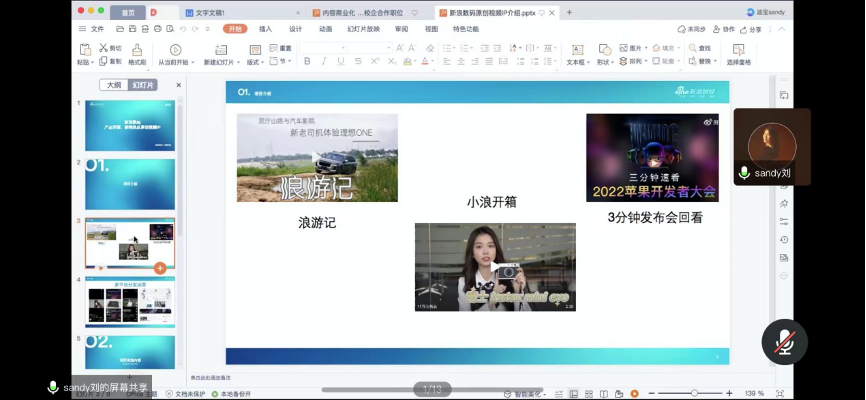Select slide 2 thumbnail in the panel
This screenshot has width=866, height=400.
tap(129, 183)
